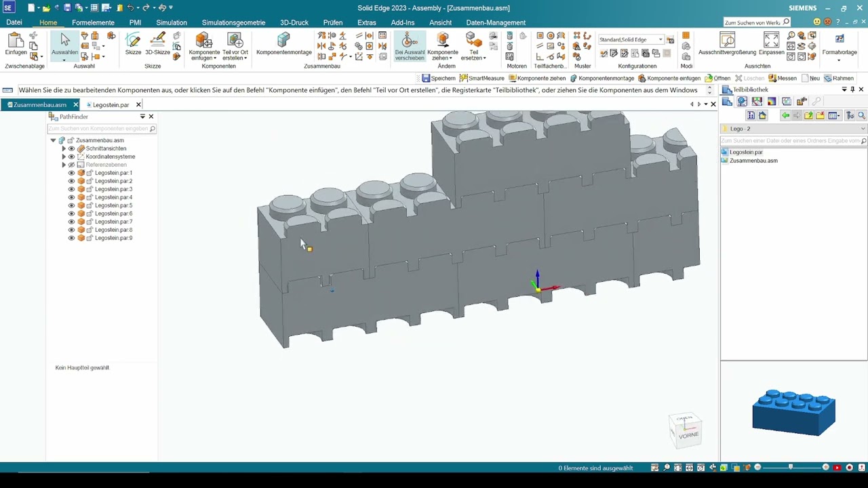This screenshot has width=868, height=488.
Task: Toggle visibility eye of Koordinatensysteme
Action: tap(71, 157)
